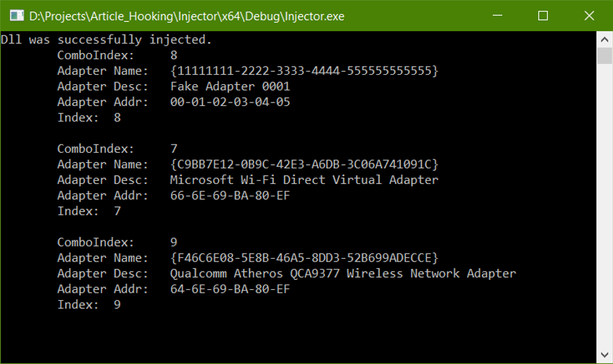Click the vertical scrollbar thumb

[605, 56]
